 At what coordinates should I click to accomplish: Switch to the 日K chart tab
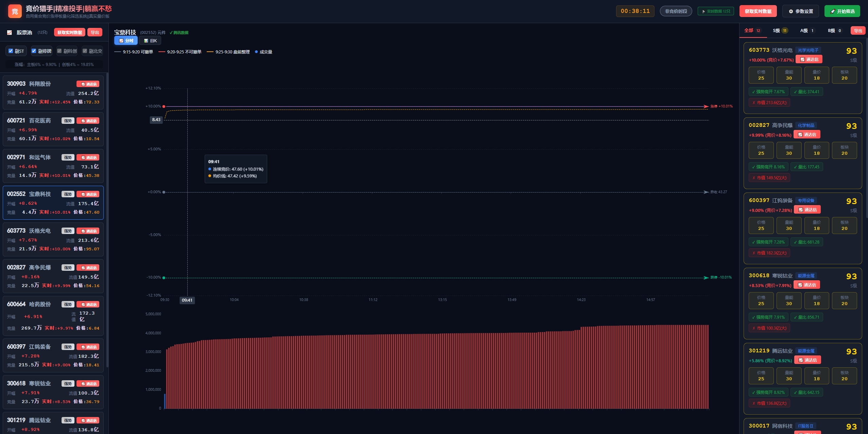pyautogui.click(x=150, y=40)
